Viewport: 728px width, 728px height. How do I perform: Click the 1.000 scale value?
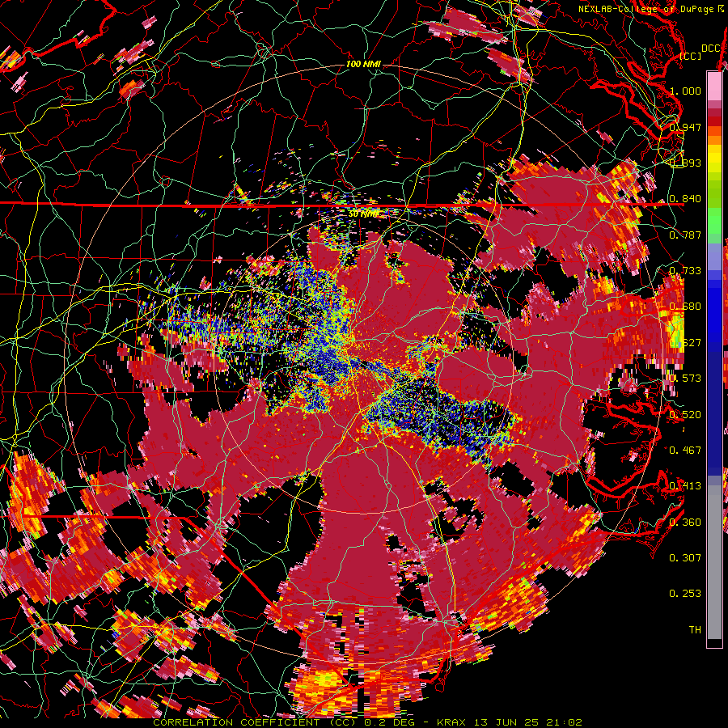685,91
